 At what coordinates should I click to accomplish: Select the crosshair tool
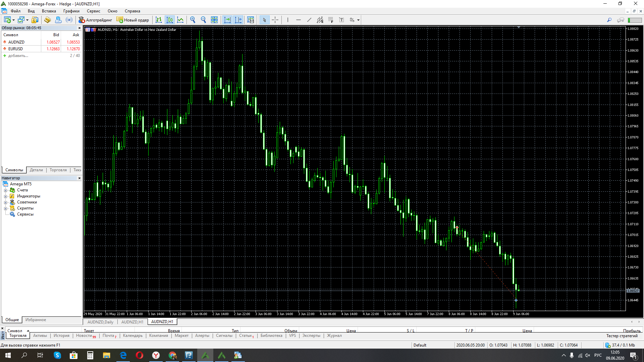(275, 20)
